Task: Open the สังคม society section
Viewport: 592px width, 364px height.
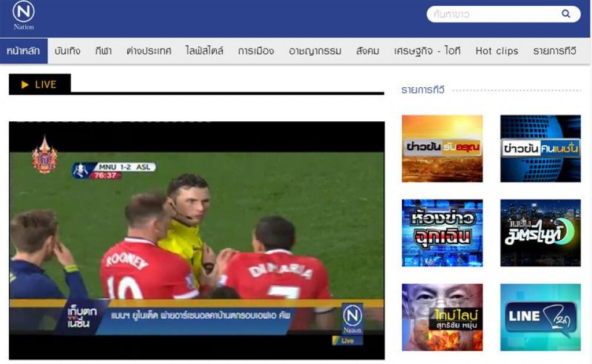Action: 367,51
